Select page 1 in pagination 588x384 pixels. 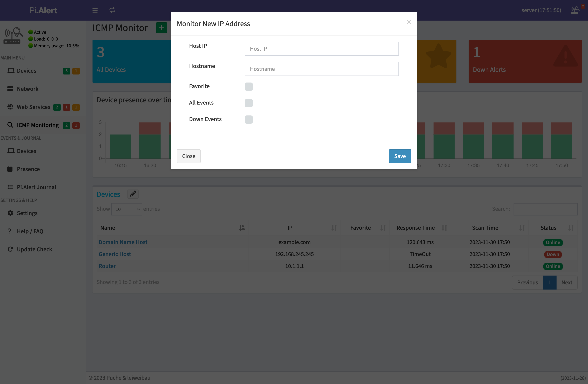tap(550, 282)
